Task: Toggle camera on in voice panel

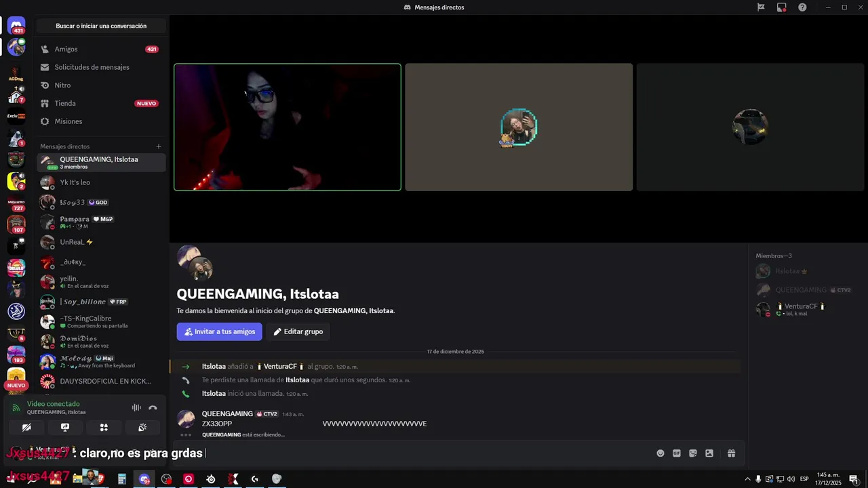Action: 26,427
